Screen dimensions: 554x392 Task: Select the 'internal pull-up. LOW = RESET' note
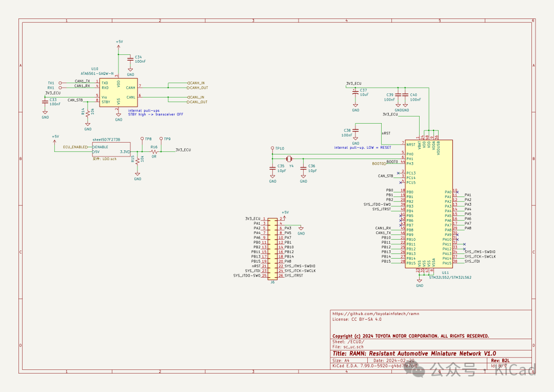[x=363, y=147]
